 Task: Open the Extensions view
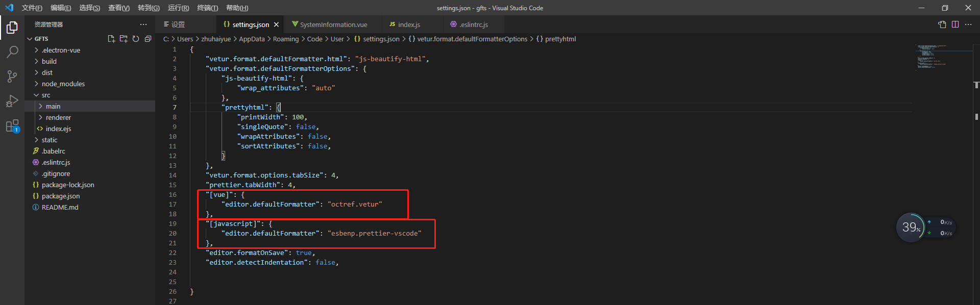click(12, 125)
